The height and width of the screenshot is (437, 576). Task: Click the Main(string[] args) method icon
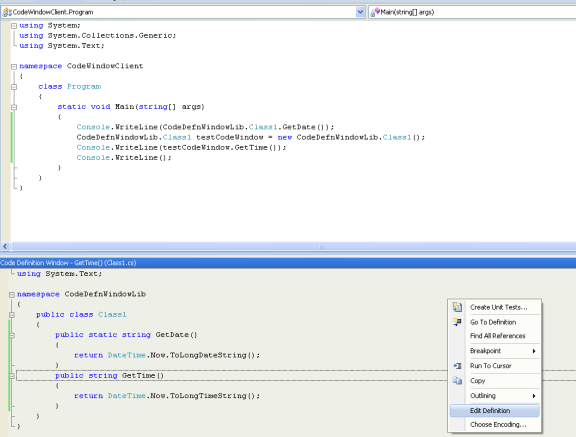coord(375,12)
